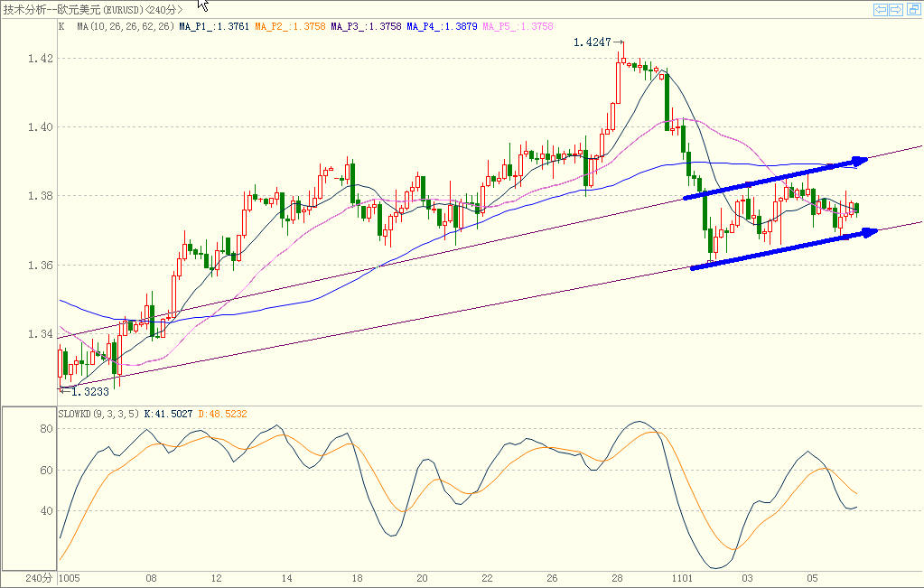Click the 28 date label on time axis
This screenshot has width=924, height=588.
(x=617, y=578)
